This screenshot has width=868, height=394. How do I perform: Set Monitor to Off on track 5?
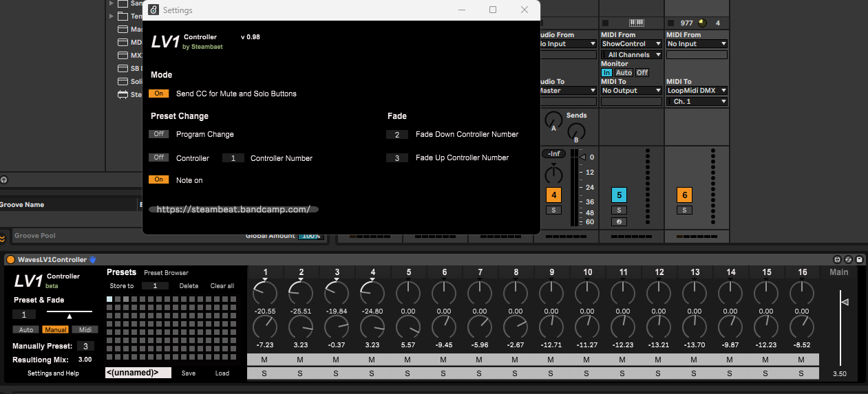(x=642, y=73)
